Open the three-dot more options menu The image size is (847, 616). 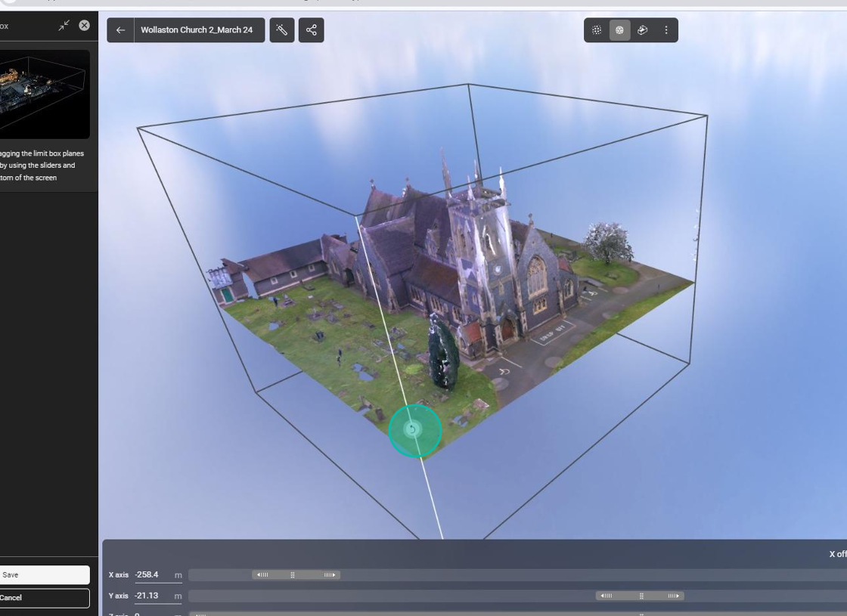[x=666, y=30]
